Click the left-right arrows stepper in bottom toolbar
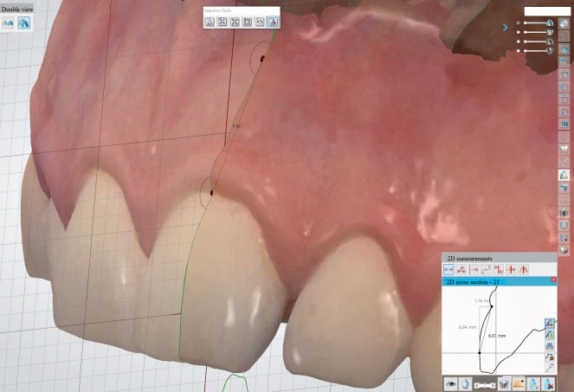This screenshot has width=574, height=392. 485,385
